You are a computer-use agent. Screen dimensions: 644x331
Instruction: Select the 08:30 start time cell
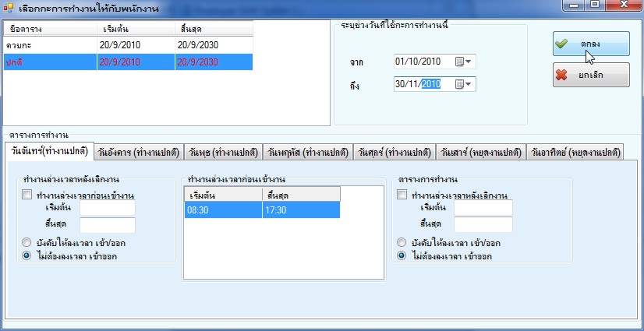[x=223, y=210]
